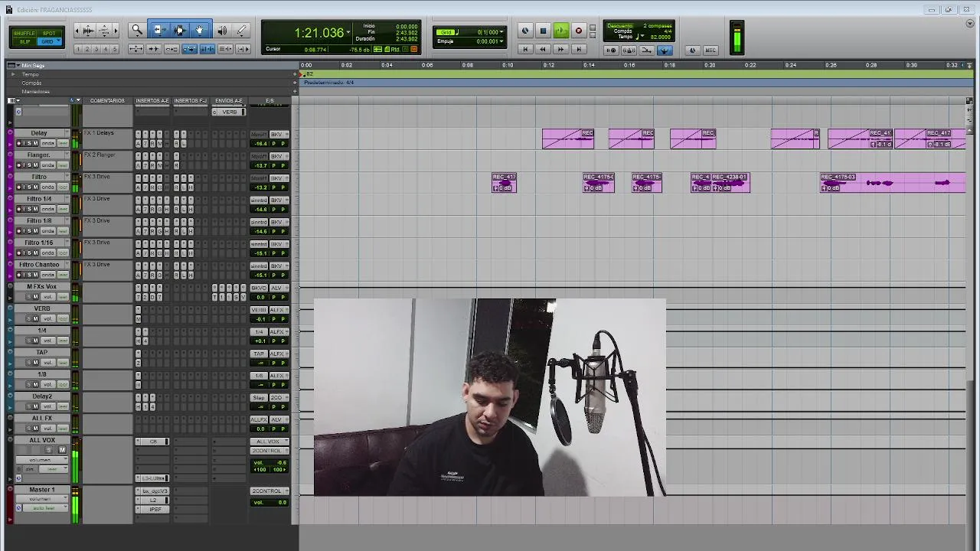Open the main counter format dropdown
The height and width of the screenshot is (551, 980).
(348, 32)
